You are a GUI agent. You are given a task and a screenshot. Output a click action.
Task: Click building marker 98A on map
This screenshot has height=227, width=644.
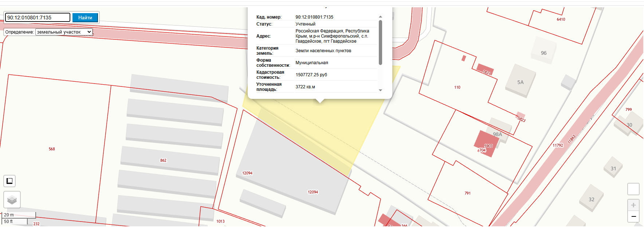497,134
